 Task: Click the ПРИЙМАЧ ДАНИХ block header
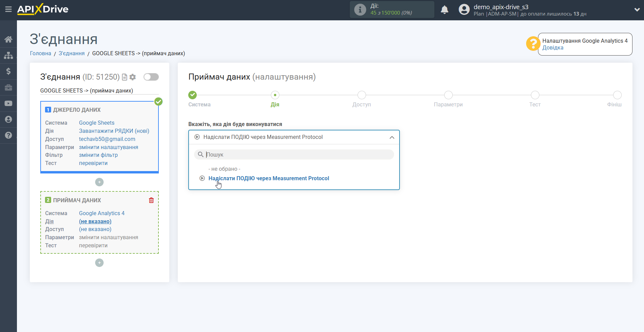(x=77, y=200)
